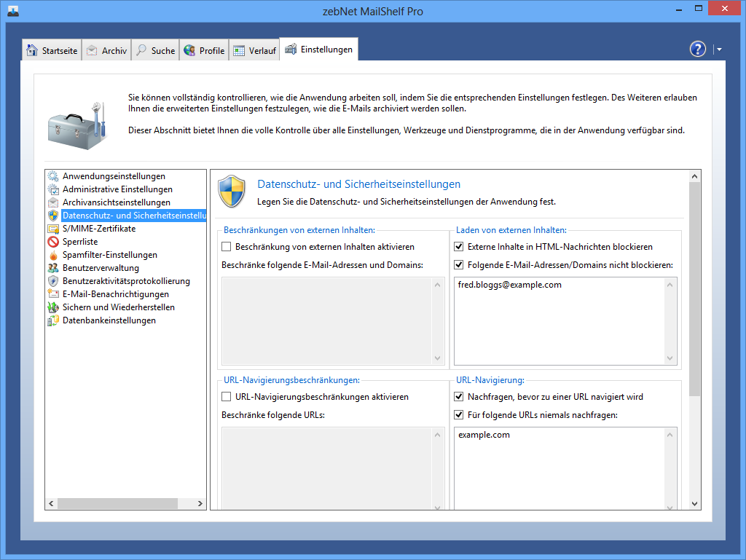
Task: Click the large shield icon beside heading
Action: pos(232,191)
